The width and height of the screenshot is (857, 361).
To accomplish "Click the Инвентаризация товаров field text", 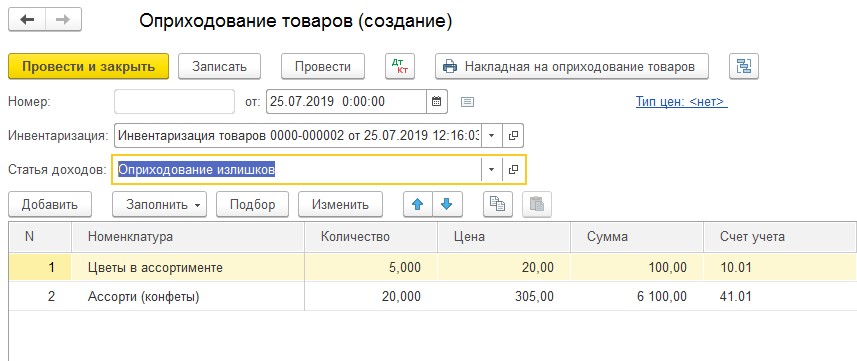I will (x=298, y=136).
